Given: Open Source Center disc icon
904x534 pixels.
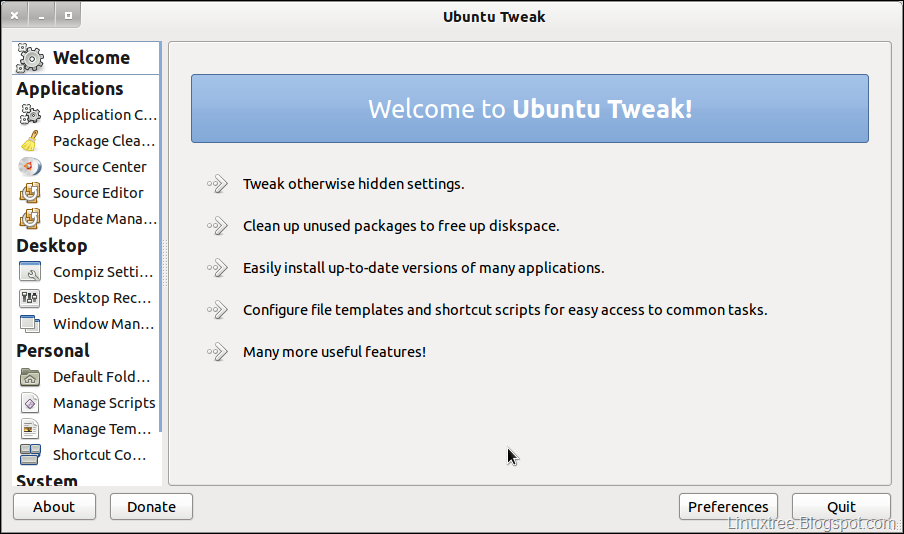Looking at the screenshot, I should (30, 167).
